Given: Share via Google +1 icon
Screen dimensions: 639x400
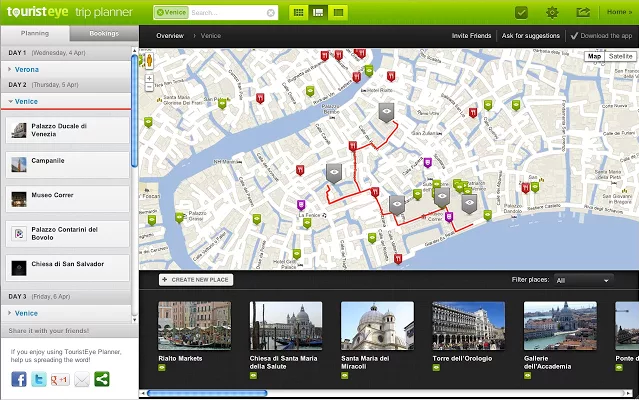Looking at the screenshot, I should click(x=60, y=379).
